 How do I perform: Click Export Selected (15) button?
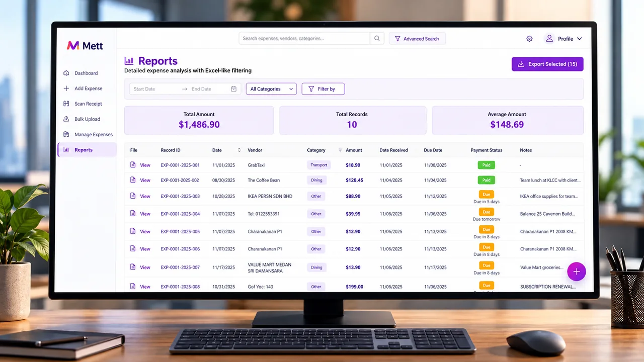click(547, 64)
